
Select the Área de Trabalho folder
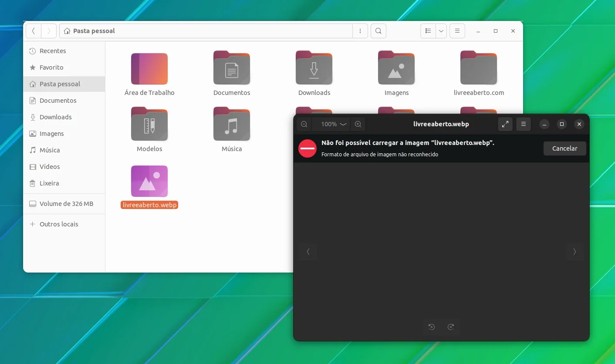click(149, 69)
